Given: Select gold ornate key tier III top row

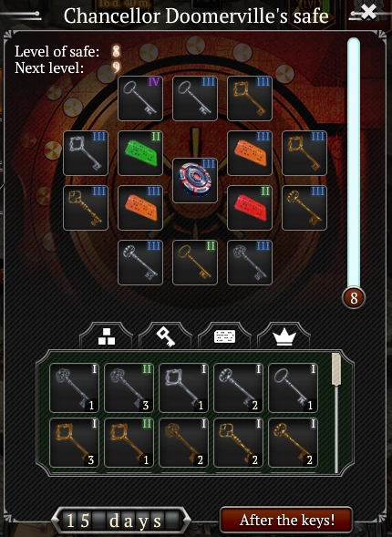Looking at the screenshot, I should pos(250,98).
